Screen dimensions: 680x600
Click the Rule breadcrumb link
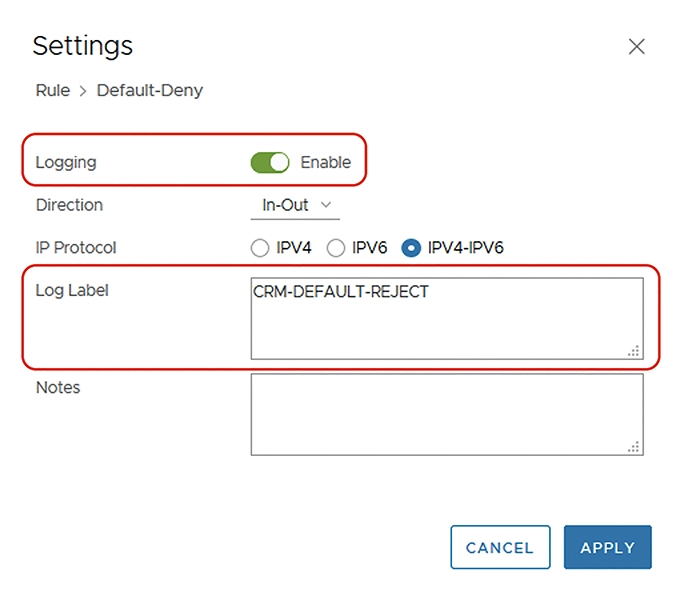pos(52,90)
